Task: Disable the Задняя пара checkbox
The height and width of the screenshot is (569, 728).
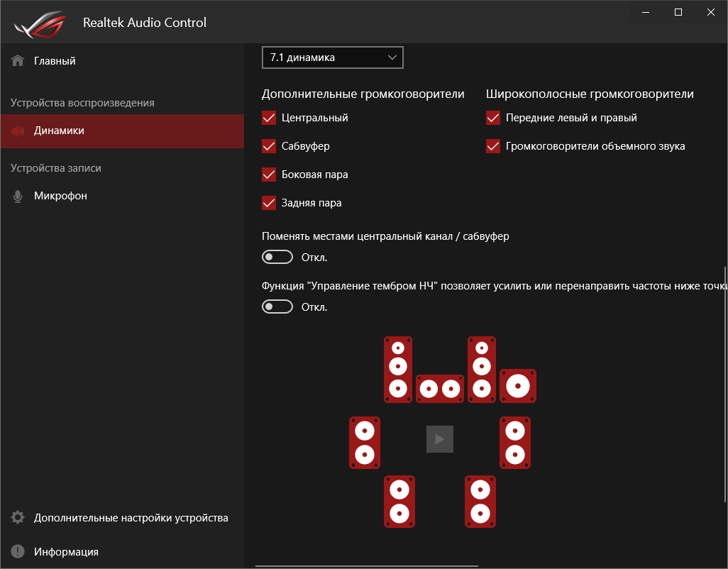Action: tap(269, 203)
